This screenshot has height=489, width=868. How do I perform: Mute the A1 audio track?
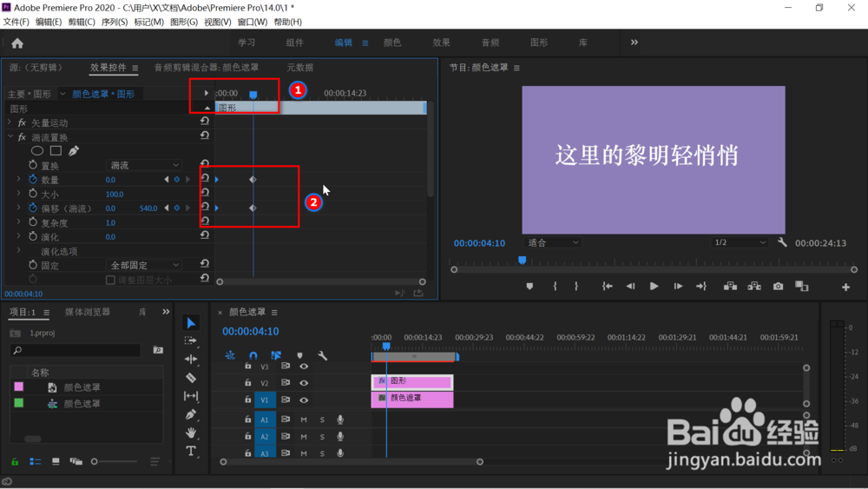[304, 420]
